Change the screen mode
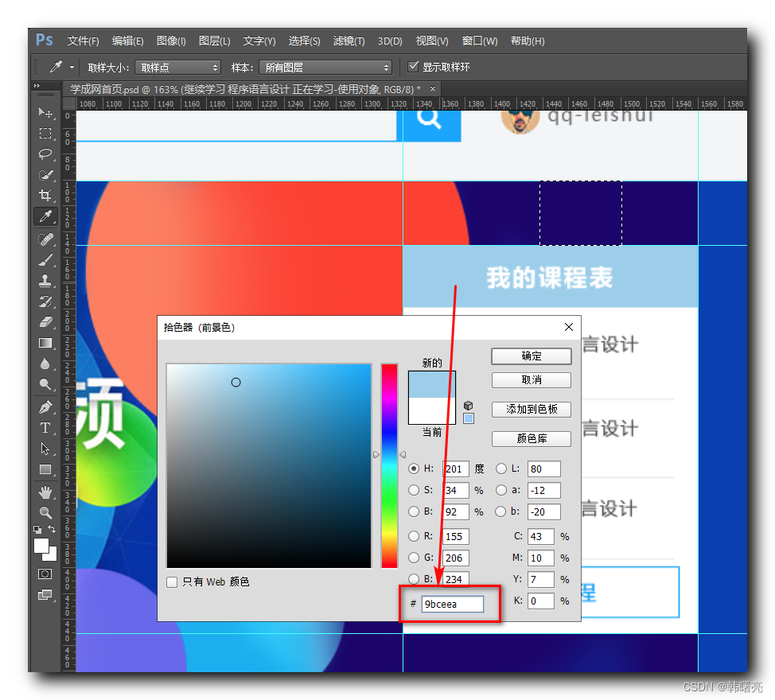This screenshot has height=700, width=775. (x=45, y=595)
